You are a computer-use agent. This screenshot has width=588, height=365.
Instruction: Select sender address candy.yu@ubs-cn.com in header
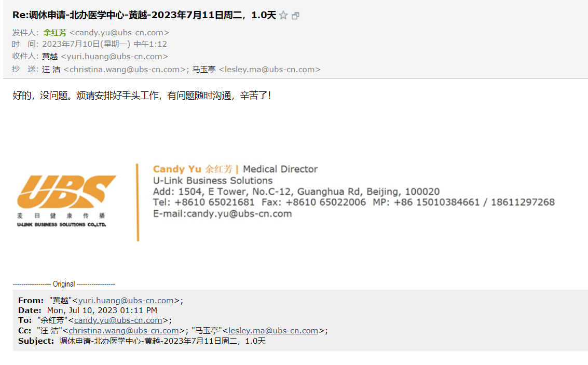(119, 32)
